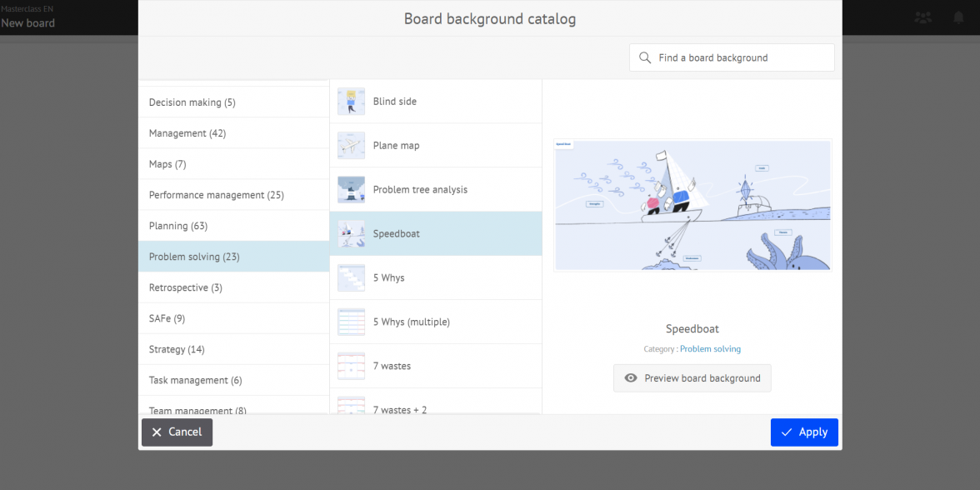Open the Management (42) category
The width and height of the screenshot is (980, 490).
[187, 133]
